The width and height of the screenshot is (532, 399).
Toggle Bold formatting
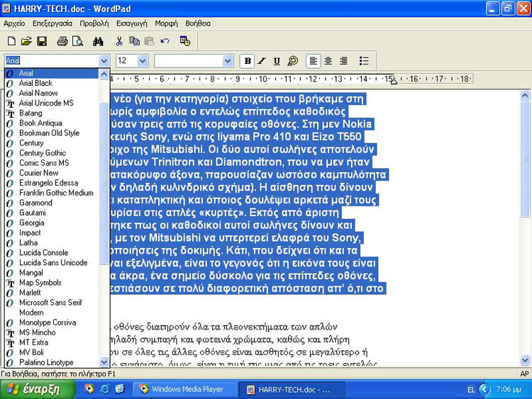coord(248,61)
